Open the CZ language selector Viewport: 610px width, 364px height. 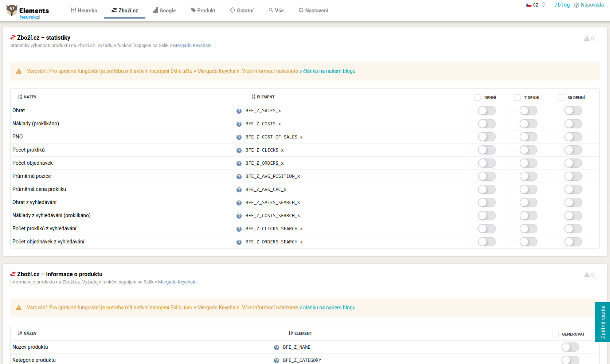[535, 5]
